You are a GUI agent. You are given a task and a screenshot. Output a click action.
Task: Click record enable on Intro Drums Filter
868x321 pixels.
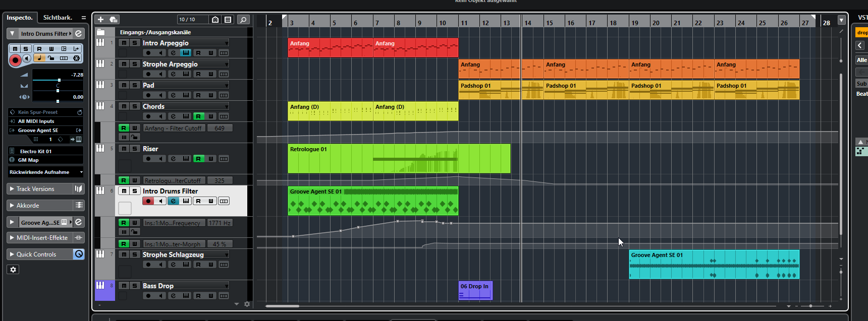click(x=148, y=201)
